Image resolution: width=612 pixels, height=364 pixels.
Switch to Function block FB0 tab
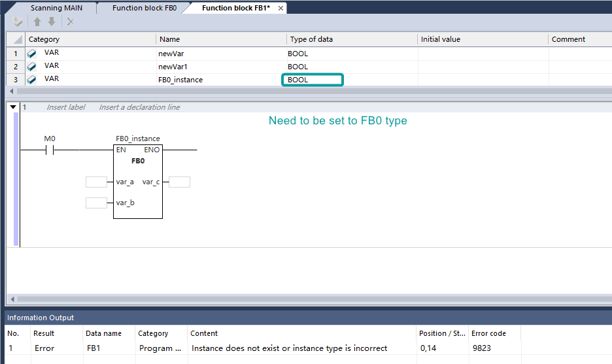pos(144,8)
